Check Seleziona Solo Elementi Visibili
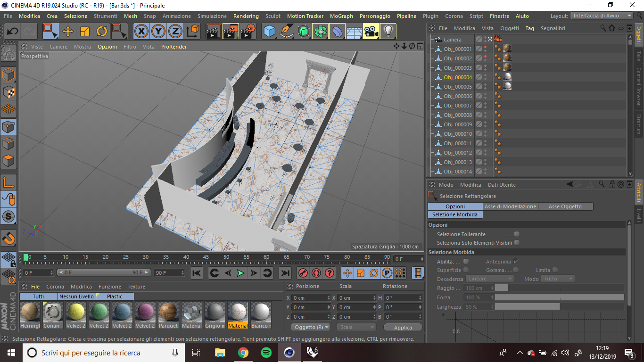 517,243
